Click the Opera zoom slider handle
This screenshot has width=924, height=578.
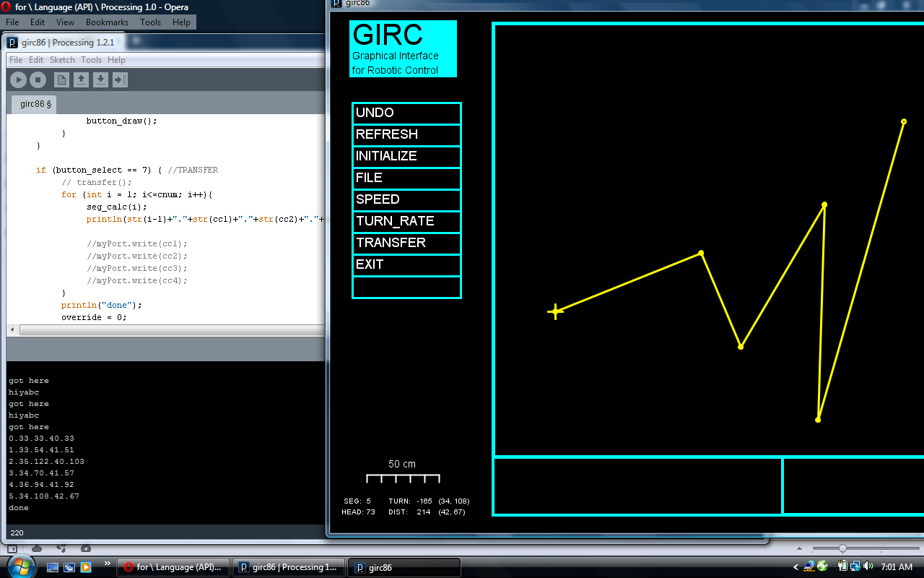[842, 549]
